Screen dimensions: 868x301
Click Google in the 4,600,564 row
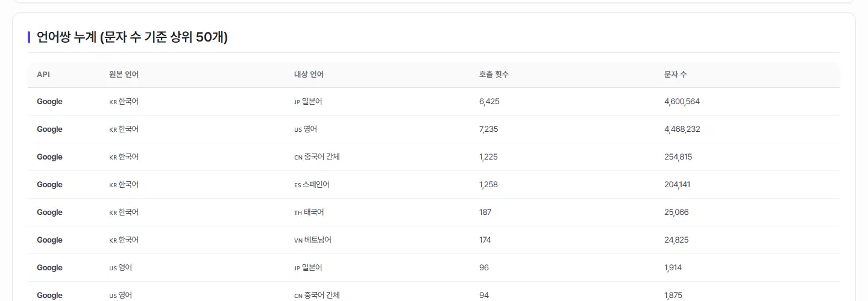49,102
